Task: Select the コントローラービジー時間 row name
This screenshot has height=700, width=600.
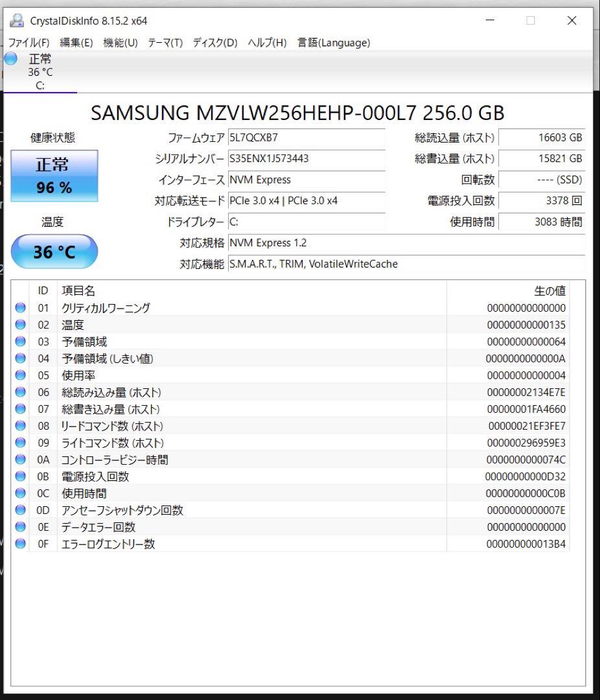Action: 115,460
